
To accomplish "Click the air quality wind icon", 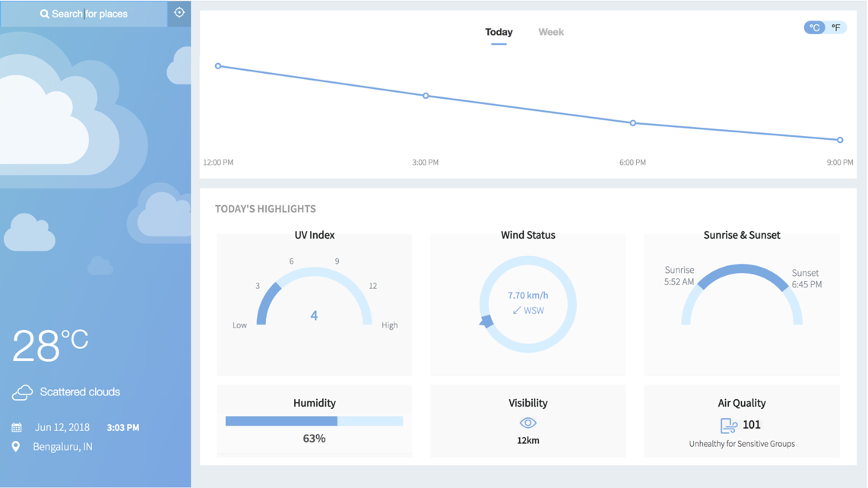I will 728,426.
